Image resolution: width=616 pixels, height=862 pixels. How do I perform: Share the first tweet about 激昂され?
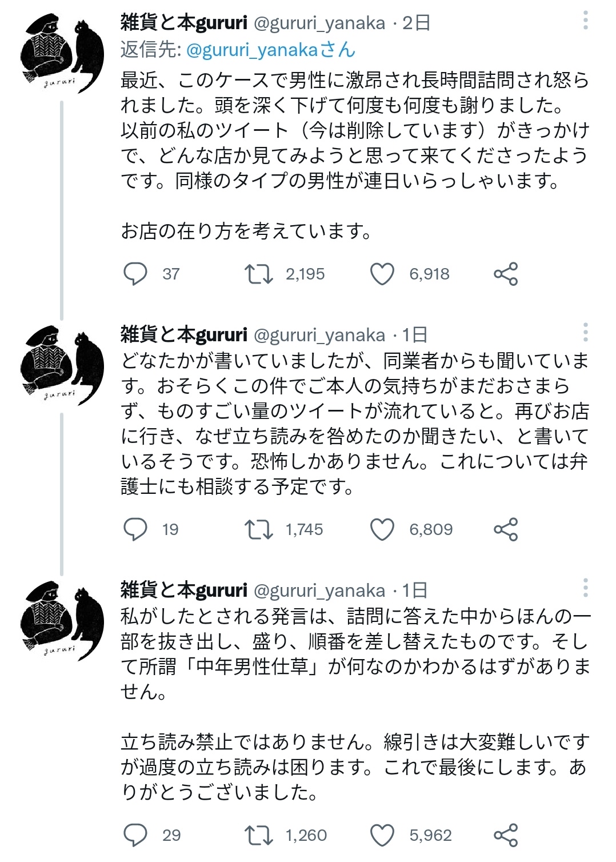[506, 274]
